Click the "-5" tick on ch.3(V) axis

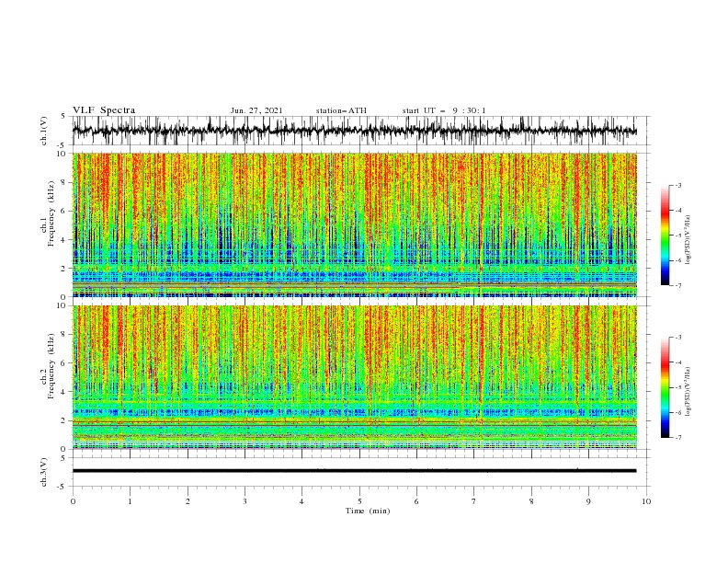[x=63, y=487]
